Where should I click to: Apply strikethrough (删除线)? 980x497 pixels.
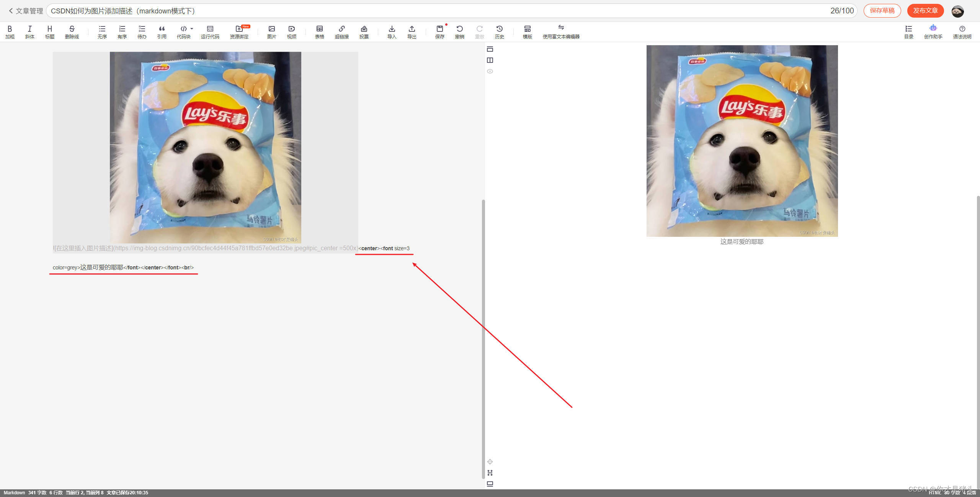click(72, 32)
